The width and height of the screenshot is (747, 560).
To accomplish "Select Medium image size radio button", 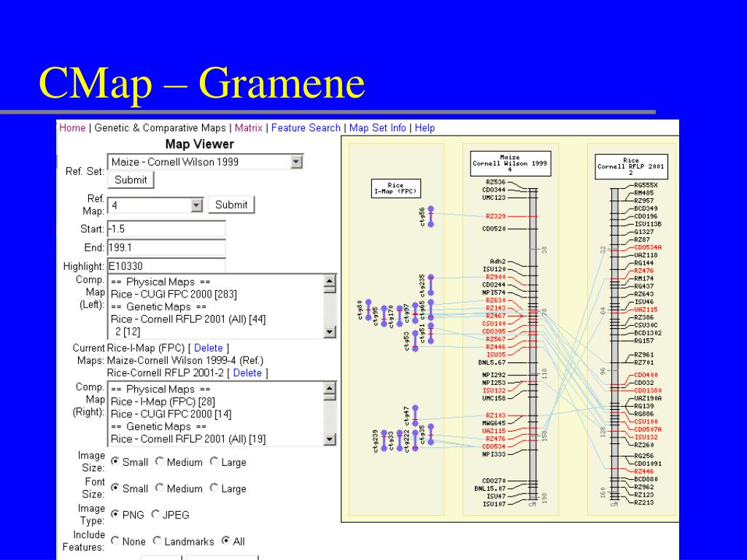I will pyautogui.click(x=160, y=462).
